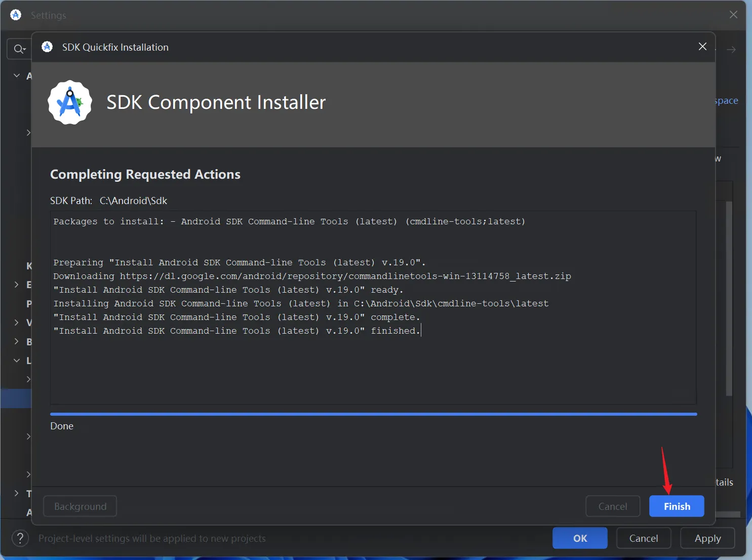Click the installation progress bar above Done
The width and height of the screenshot is (752, 560).
pos(374,414)
